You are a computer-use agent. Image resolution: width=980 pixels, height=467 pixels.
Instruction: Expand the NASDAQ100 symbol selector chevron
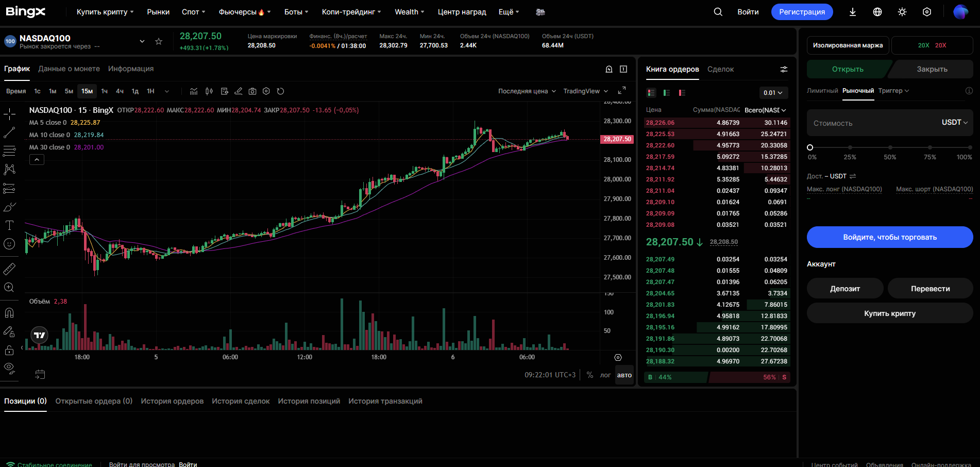click(142, 41)
